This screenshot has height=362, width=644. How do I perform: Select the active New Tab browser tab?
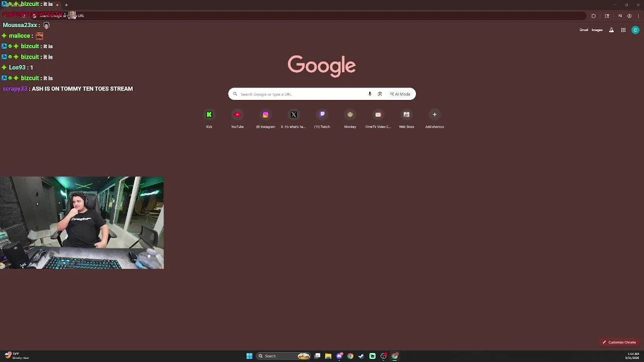[30, 5]
